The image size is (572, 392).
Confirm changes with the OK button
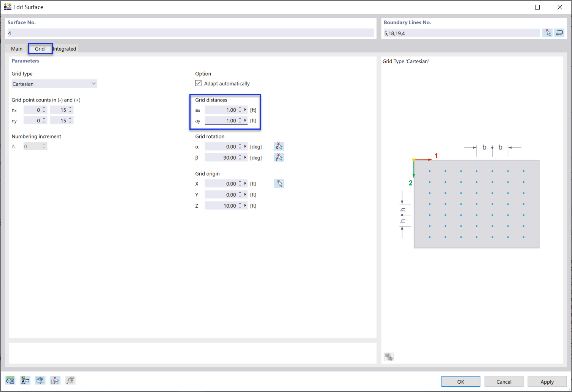coord(461,381)
